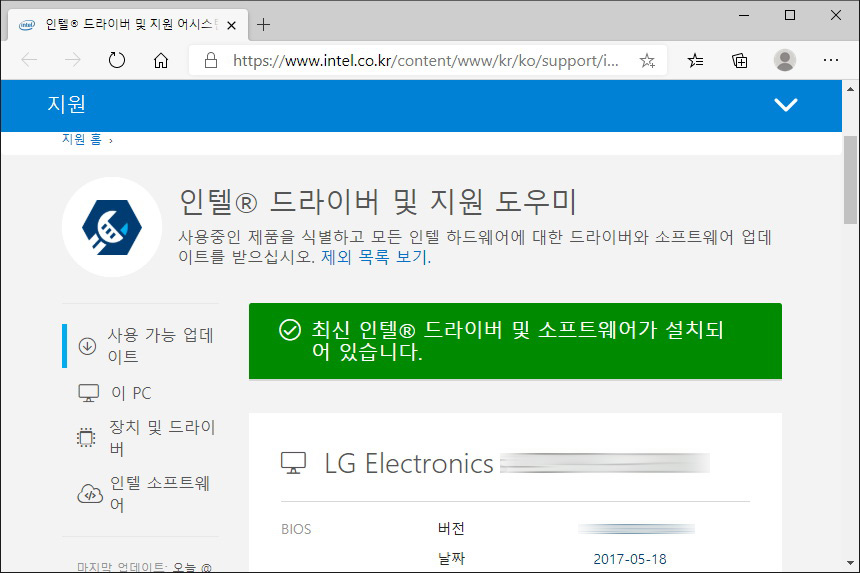This screenshot has width=860, height=573.
Task: Click the monitor icon beside LG Electronics
Action: 293,463
